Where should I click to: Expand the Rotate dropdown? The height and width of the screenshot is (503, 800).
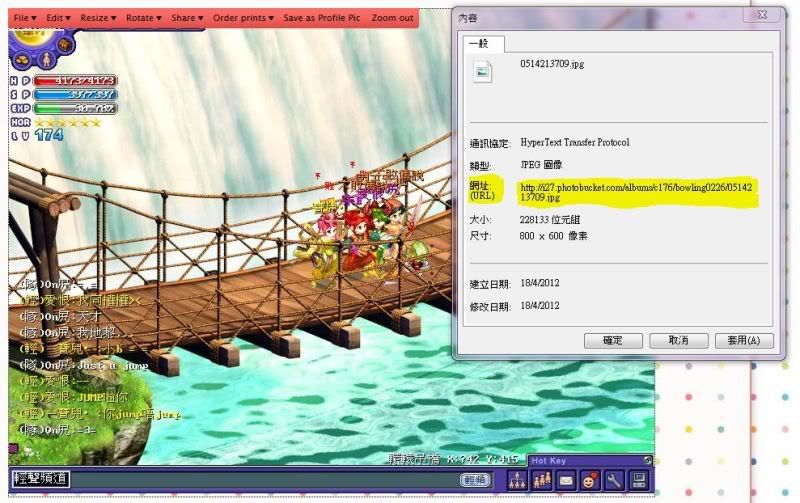tap(143, 18)
